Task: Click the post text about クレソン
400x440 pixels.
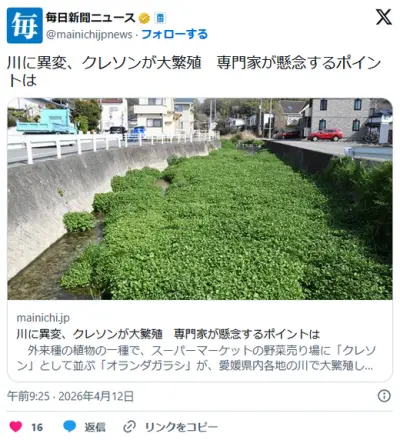Action: pyautogui.click(x=194, y=71)
